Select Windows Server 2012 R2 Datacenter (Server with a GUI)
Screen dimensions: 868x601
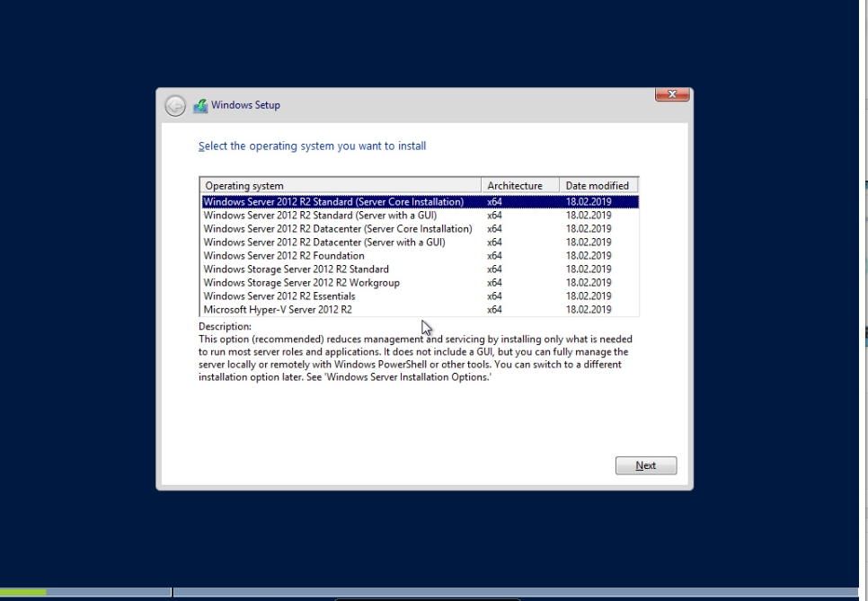point(421,243)
